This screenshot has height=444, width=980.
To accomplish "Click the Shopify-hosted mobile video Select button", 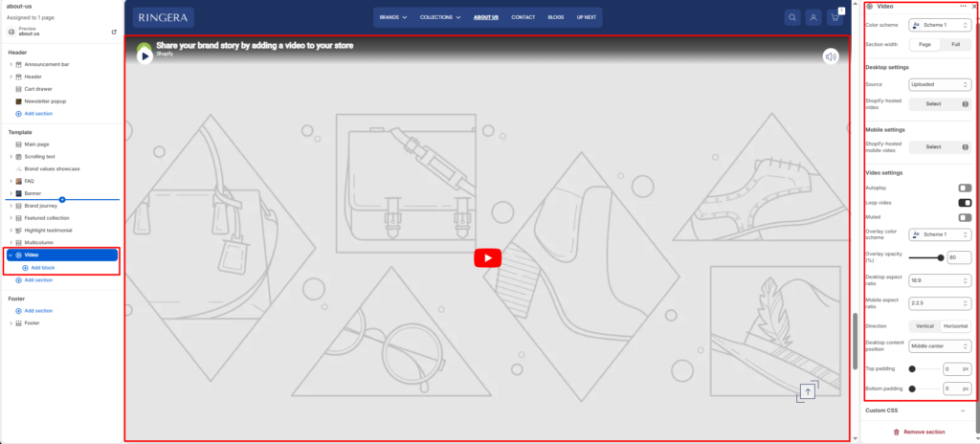I will [940, 147].
